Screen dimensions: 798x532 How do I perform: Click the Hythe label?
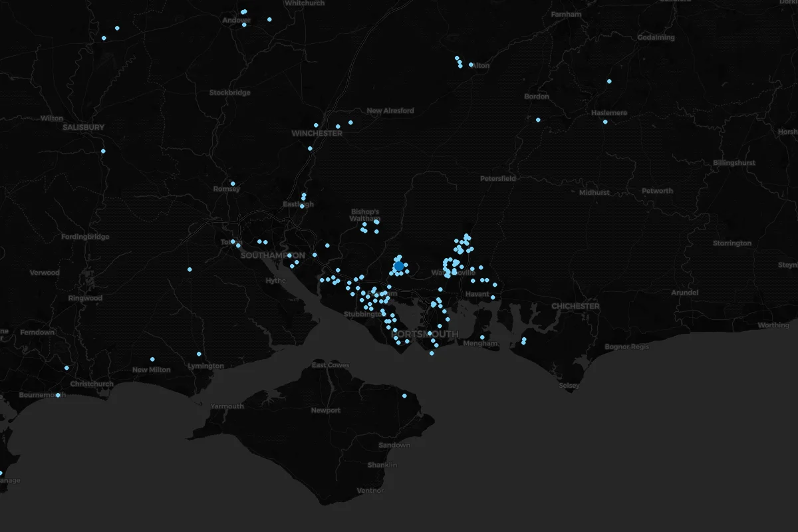tap(275, 280)
